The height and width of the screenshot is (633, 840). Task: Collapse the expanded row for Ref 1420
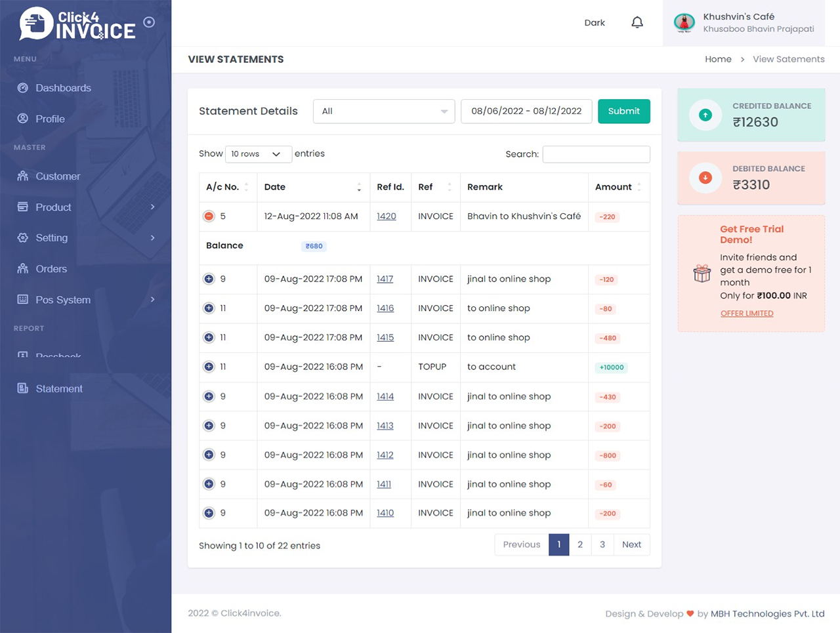[x=209, y=216]
